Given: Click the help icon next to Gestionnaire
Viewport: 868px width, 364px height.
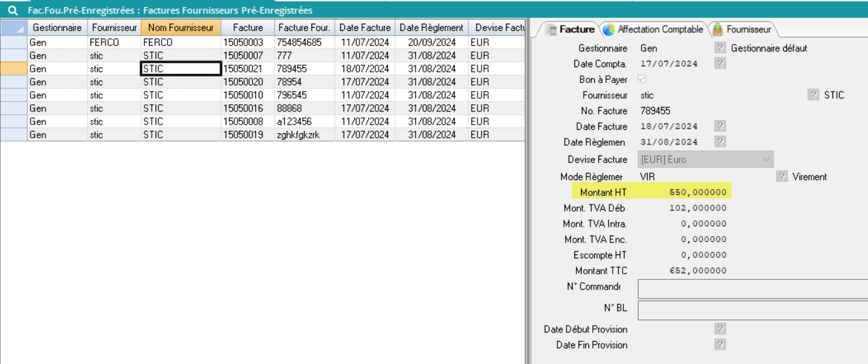Looking at the screenshot, I should point(720,48).
